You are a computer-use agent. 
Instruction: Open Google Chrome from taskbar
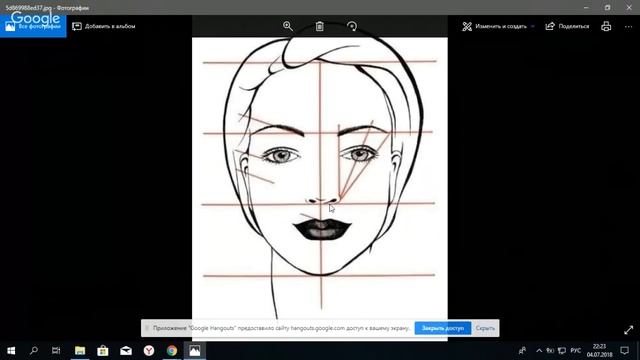pyautogui.click(x=172, y=350)
